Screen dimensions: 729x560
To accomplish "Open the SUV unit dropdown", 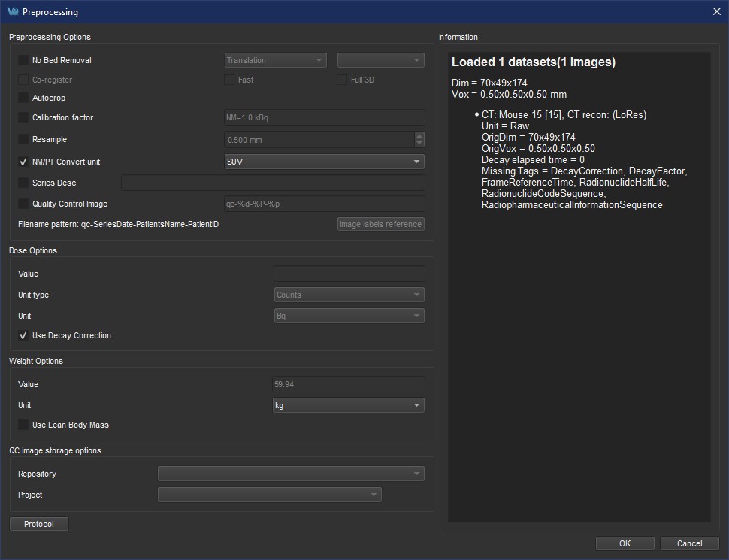I will pos(324,161).
